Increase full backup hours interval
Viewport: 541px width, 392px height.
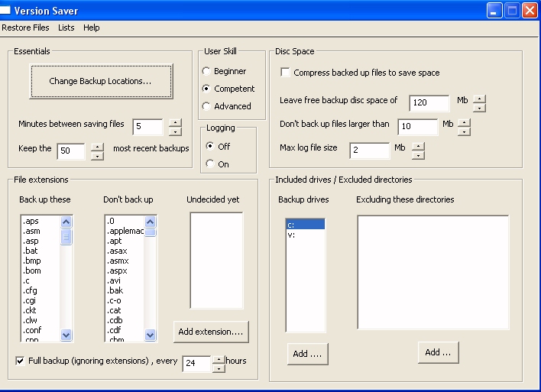[x=219, y=360]
